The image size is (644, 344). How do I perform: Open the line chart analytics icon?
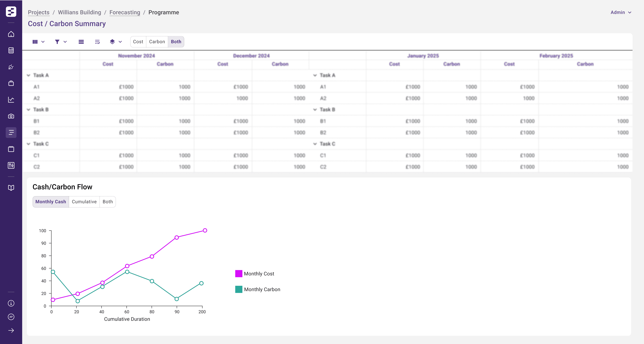(x=11, y=100)
